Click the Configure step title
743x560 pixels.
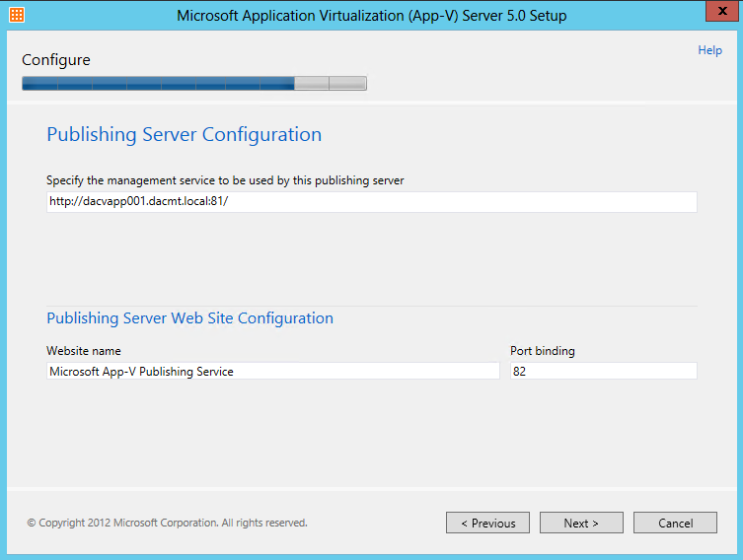[56, 60]
